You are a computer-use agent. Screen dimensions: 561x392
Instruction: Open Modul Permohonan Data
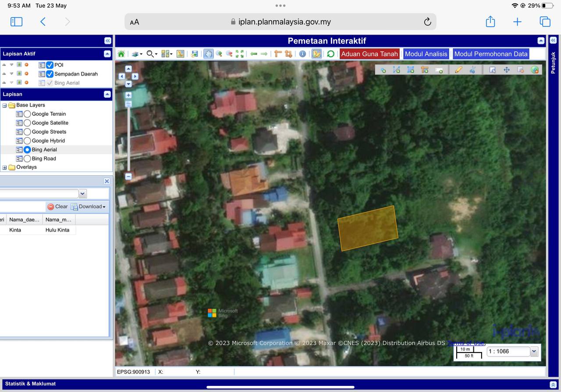tap(490, 54)
